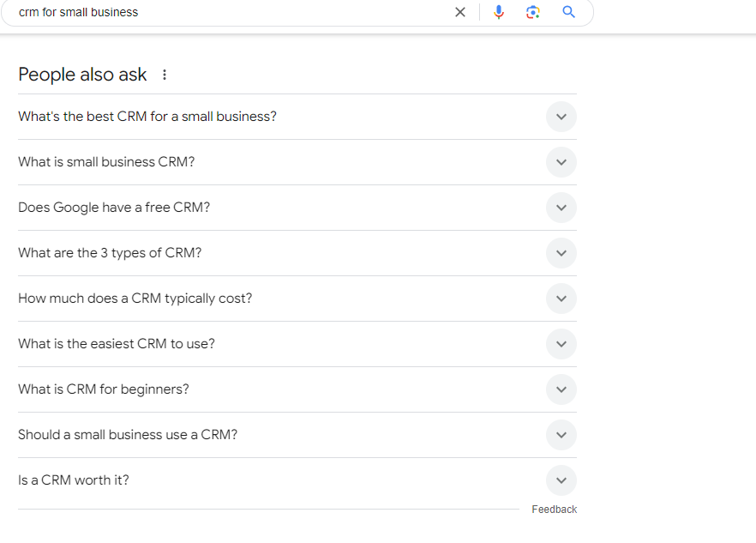This screenshot has height=543, width=756.
Task: Expand chevron for Should a small business use a CRM
Action: (561, 434)
